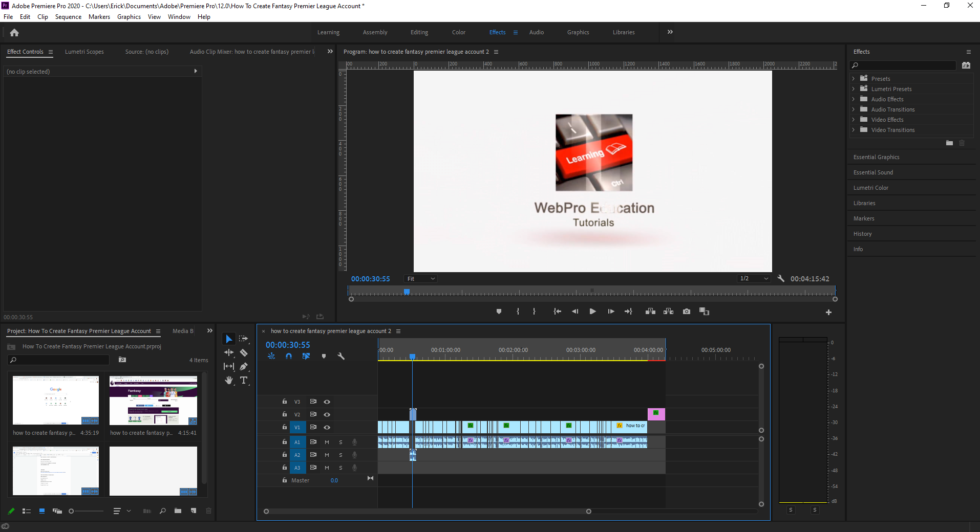Open Essential Sound panel
This screenshot has height=532, width=980.
[873, 172]
